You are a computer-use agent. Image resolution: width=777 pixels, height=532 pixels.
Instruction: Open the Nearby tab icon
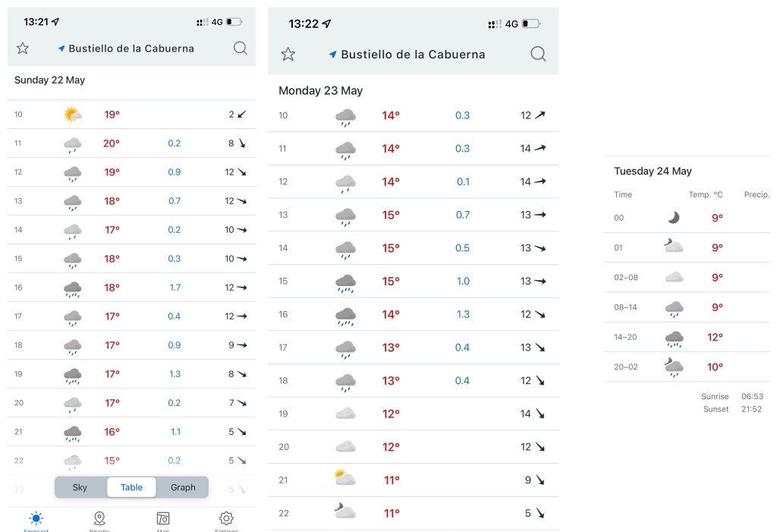tap(99, 519)
